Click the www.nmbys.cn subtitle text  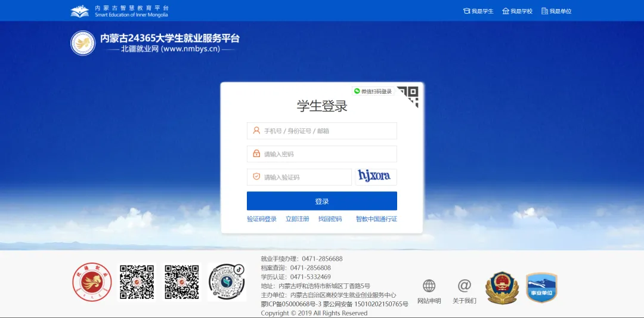pos(191,49)
